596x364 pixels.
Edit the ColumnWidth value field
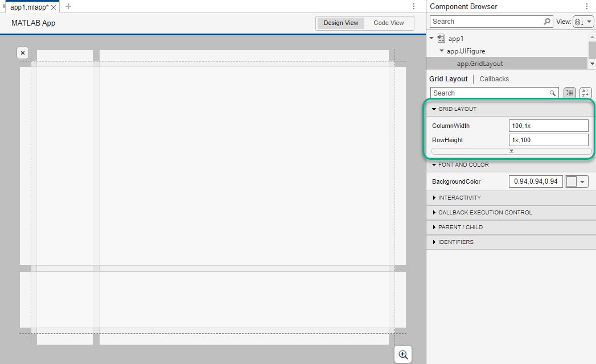(x=548, y=125)
